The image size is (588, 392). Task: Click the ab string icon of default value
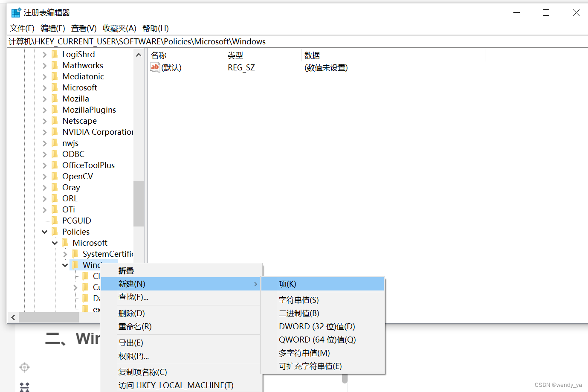coord(155,67)
